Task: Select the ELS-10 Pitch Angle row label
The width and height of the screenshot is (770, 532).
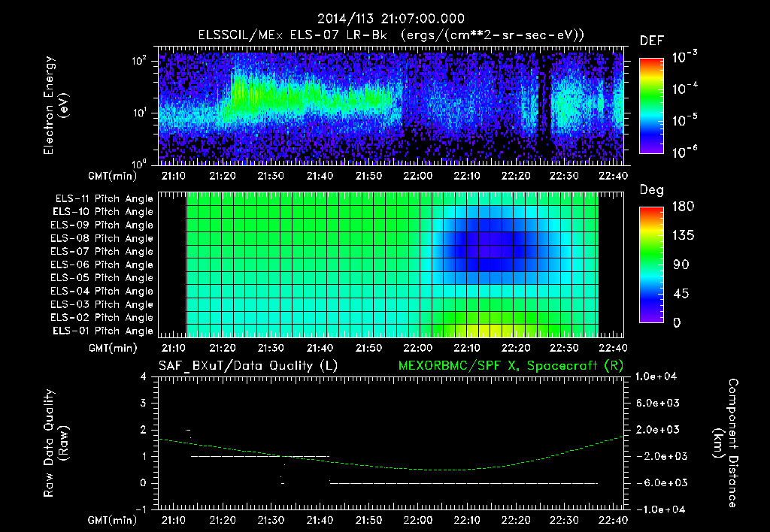Action: (103, 212)
